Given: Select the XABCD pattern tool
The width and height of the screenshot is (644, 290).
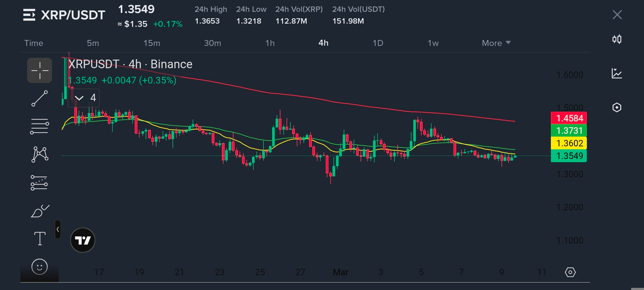Looking at the screenshot, I should pyautogui.click(x=40, y=154).
